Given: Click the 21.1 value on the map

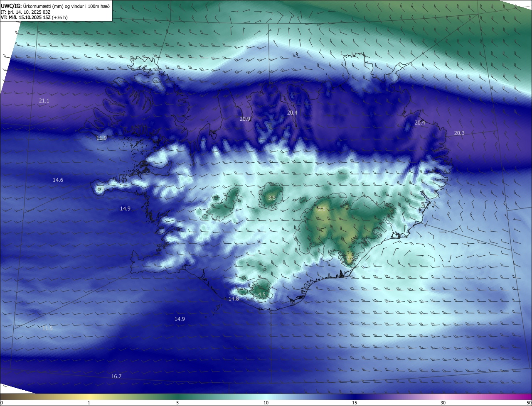Looking at the screenshot, I should [x=44, y=101].
